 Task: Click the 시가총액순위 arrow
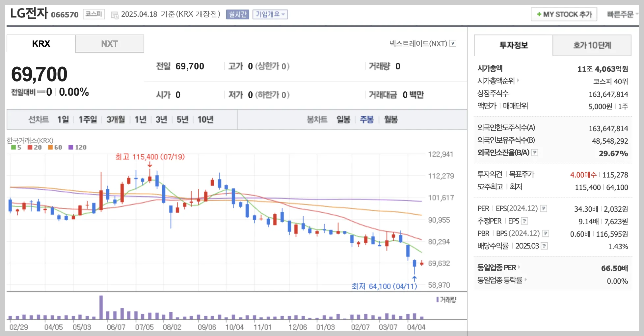pyautogui.click(x=518, y=80)
